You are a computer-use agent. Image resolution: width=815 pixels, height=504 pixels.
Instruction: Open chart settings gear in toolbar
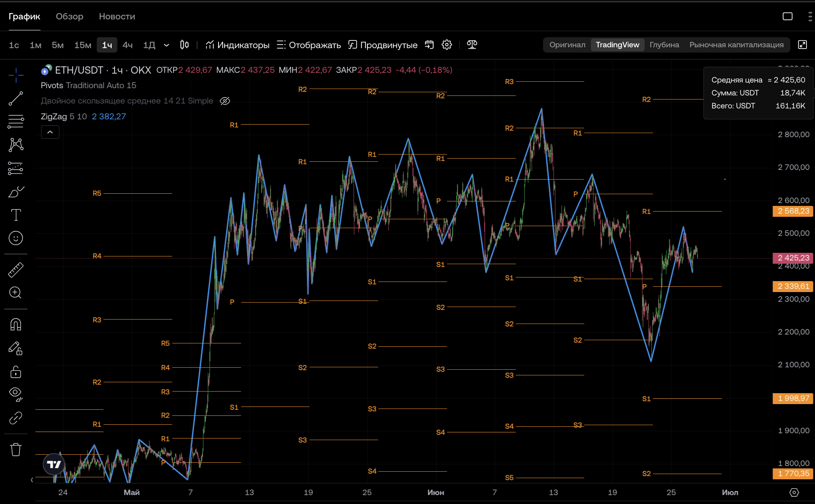click(x=447, y=45)
